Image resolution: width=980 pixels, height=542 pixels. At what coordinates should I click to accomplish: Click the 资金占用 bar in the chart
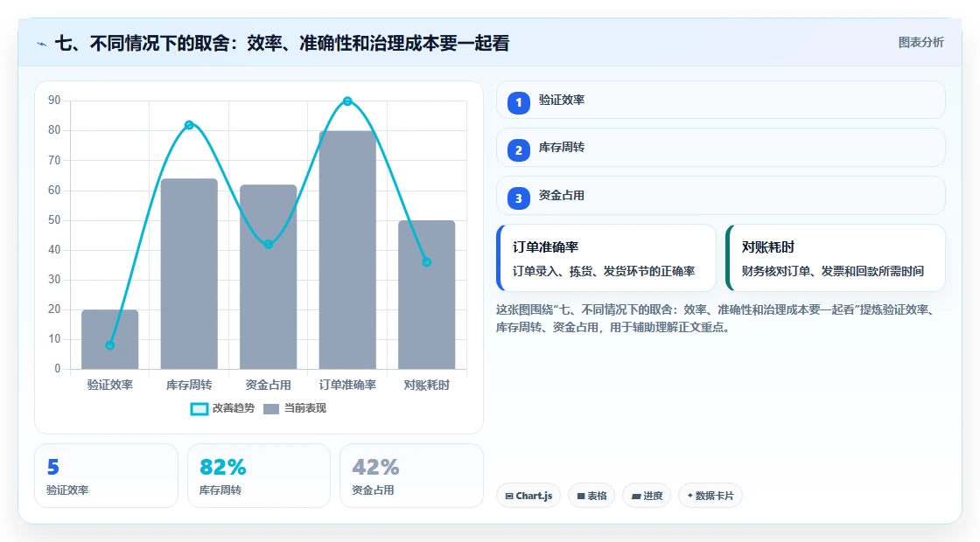(268, 276)
